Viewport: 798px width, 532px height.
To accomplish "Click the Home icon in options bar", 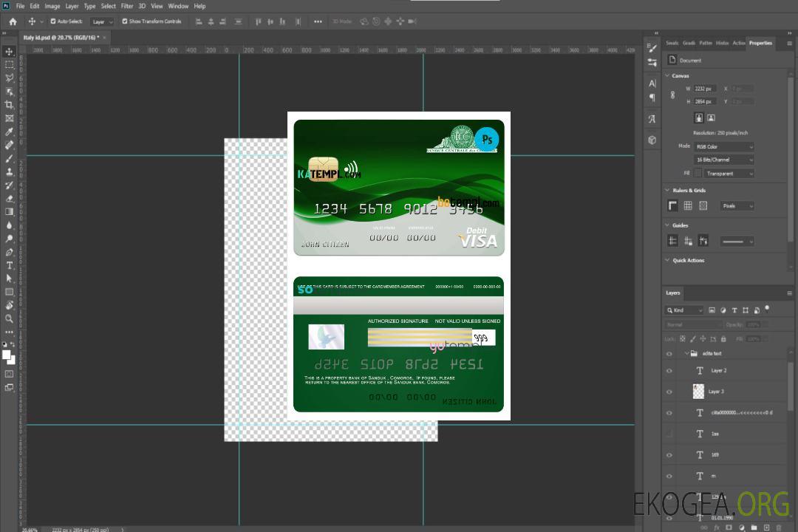I will pyautogui.click(x=13, y=21).
